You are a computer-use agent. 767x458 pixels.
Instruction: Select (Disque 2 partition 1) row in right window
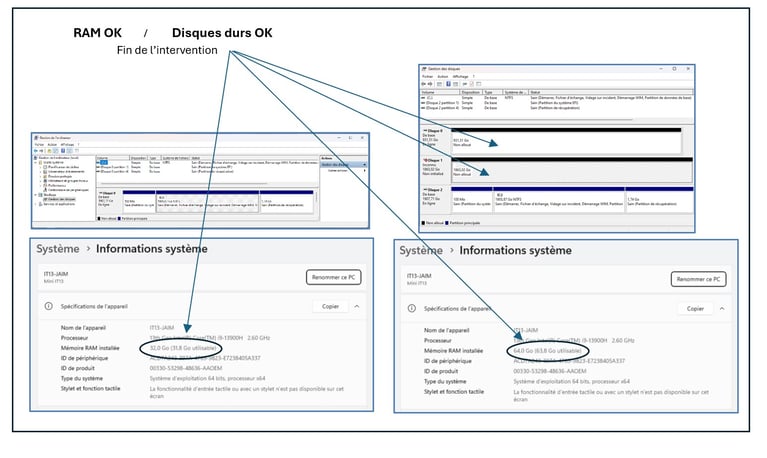pos(557,103)
